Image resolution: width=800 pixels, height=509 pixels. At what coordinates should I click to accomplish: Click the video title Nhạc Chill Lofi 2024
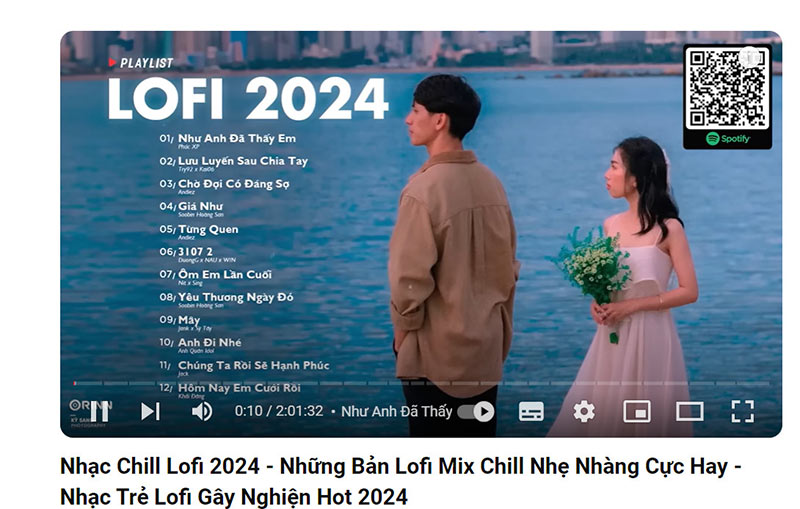tap(160, 466)
